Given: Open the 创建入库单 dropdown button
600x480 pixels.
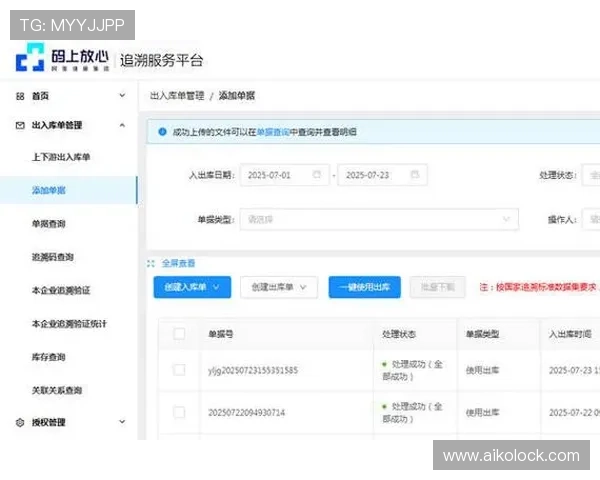Looking at the screenshot, I should pyautogui.click(x=192, y=287).
